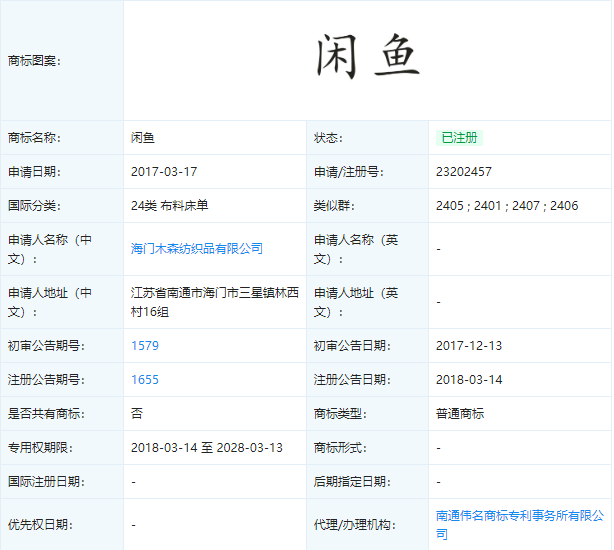Click the 已注册 status badge
The width and height of the screenshot is (614, 550).
(459, 138)
